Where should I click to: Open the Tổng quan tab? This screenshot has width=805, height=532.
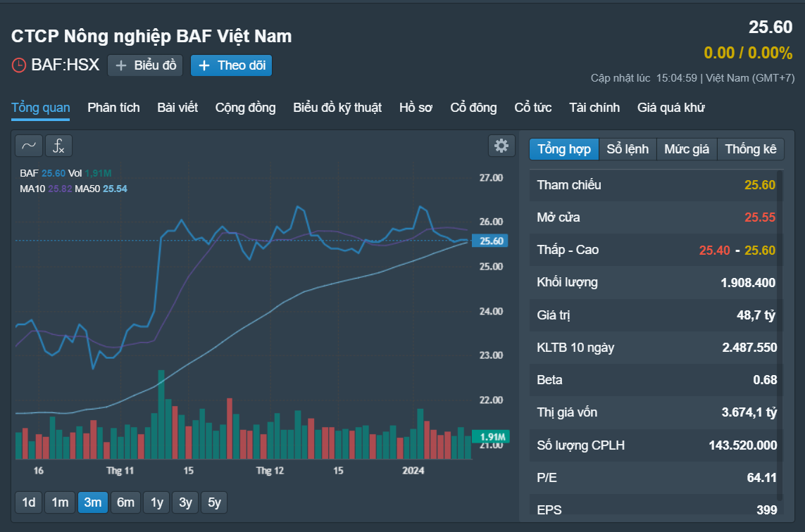[x=41, y=108]
